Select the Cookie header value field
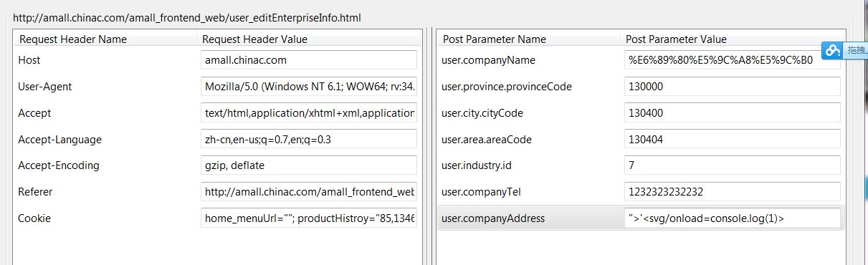The image size is (868, 265). pos(309,218)
